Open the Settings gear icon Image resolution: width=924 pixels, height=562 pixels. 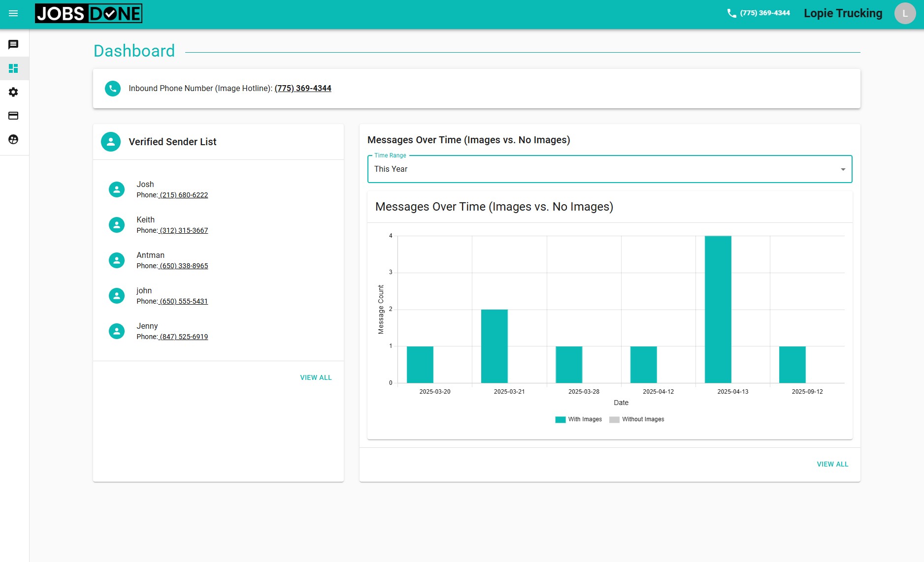tap(13, 92)
